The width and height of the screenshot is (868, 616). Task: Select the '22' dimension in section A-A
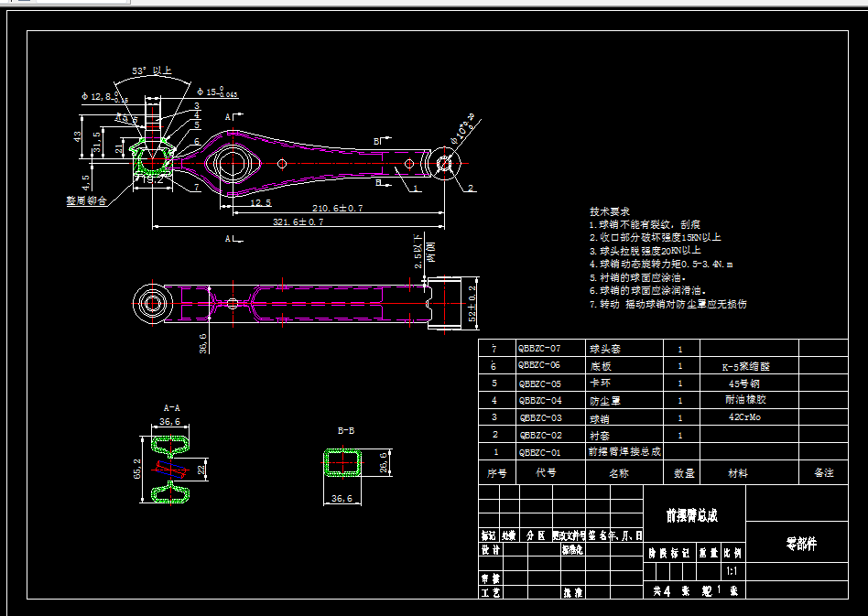(202, 470)
